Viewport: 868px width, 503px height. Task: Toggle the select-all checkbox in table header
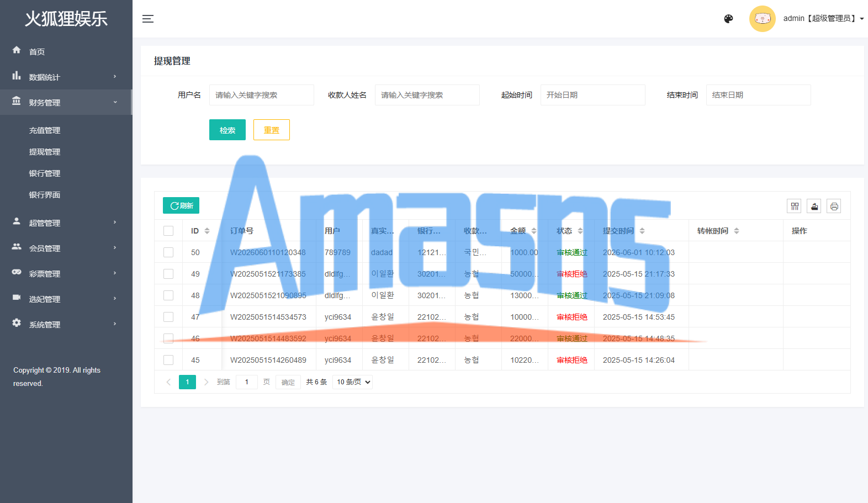[168, 231]
